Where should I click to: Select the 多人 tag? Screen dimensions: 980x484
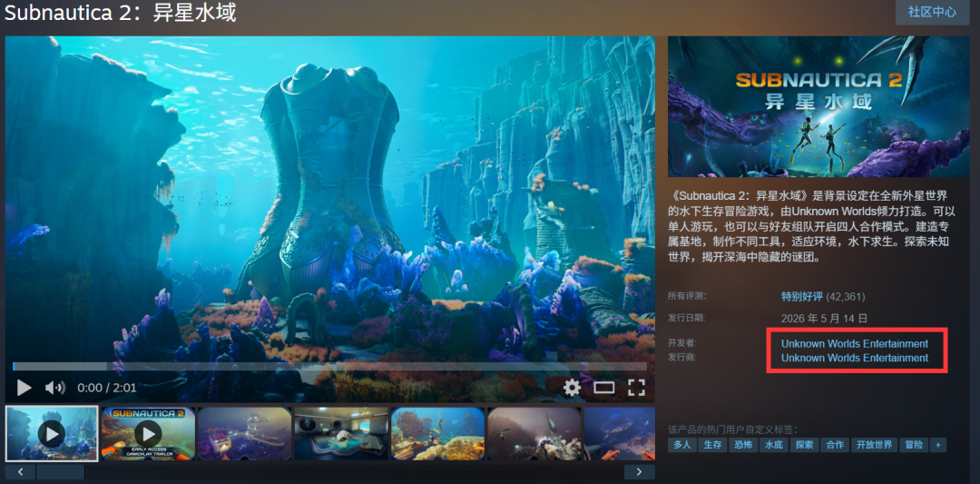click(x=681, y=445)
